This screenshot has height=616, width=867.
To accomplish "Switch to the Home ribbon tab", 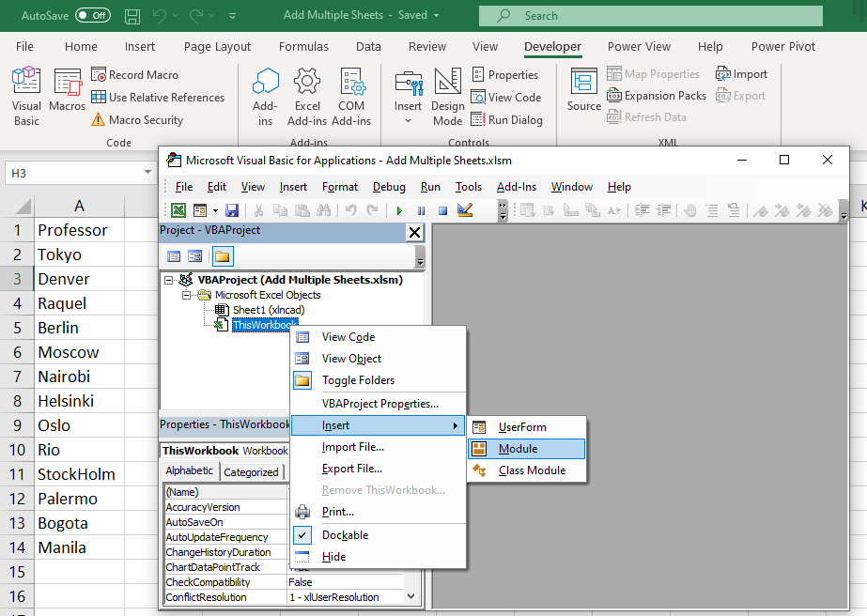I will (81, 46).
